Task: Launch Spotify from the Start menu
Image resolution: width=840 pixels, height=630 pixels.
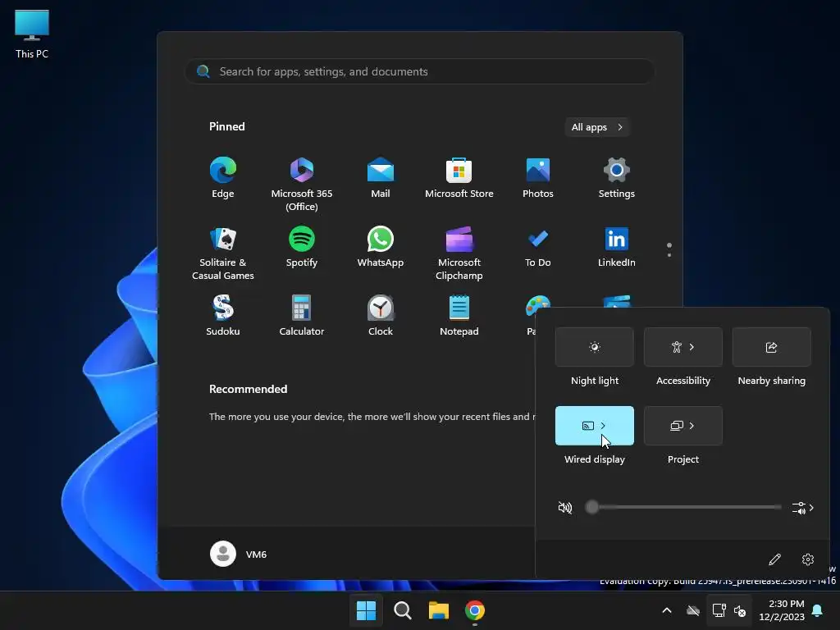Action: click(302, 247)
